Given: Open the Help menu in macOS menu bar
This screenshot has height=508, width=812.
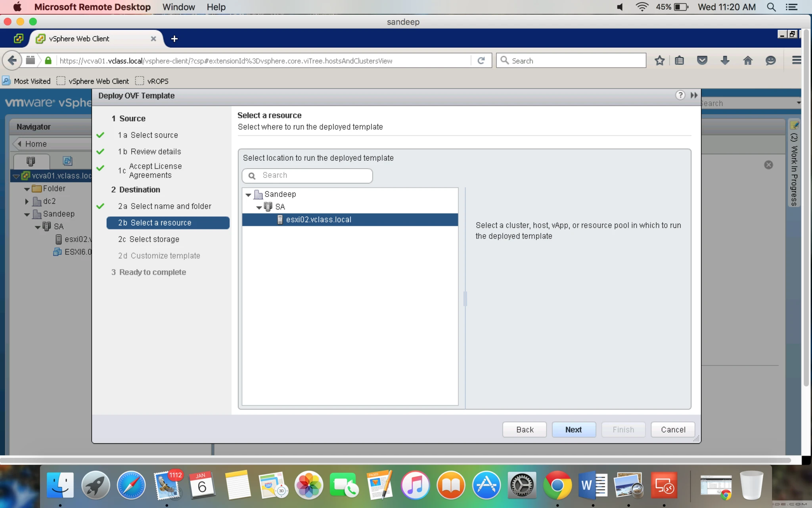Looking at the screenshot, I should click(x=216, y=7).
